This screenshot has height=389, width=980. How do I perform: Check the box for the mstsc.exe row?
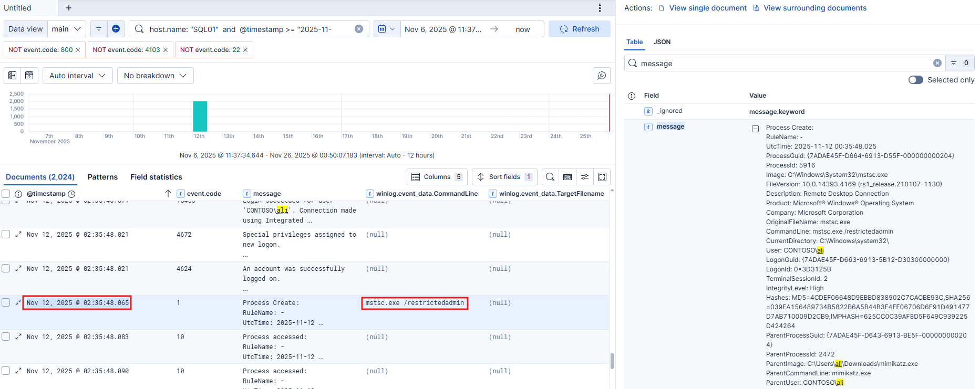tap(6, 302)
